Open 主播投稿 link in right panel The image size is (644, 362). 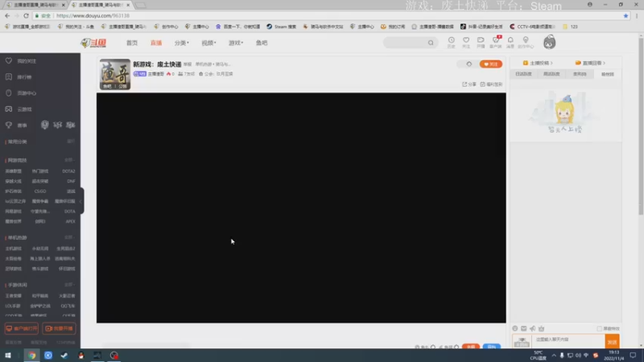tap(538, 63)
